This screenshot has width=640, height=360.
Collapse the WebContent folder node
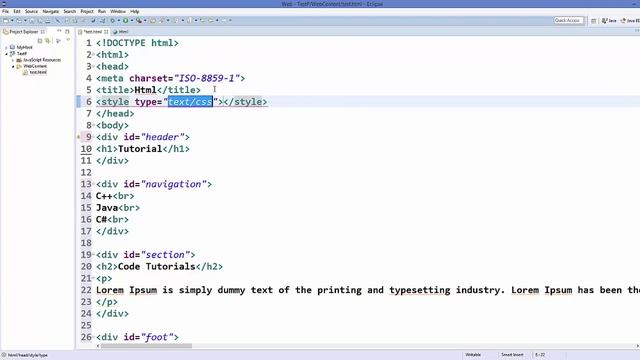(x=13, y=66)
